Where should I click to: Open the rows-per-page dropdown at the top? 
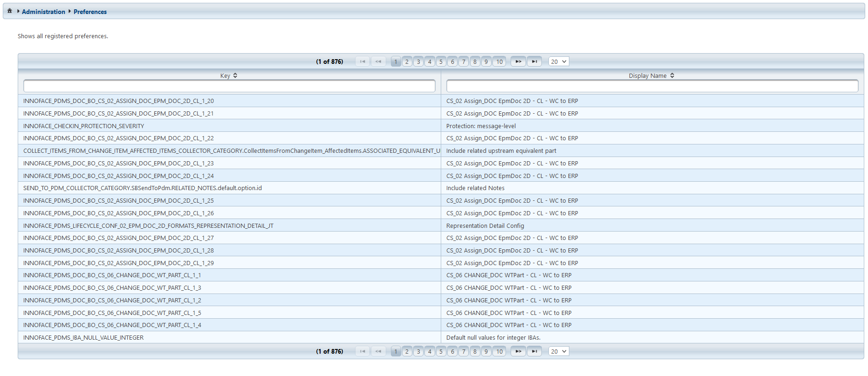[x=558, y=62]
